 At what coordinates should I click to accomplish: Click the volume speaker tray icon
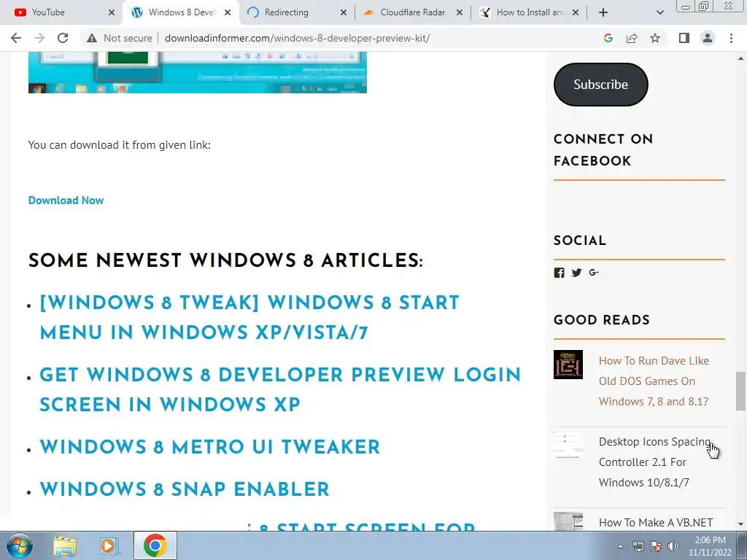[x=673, y=546]
